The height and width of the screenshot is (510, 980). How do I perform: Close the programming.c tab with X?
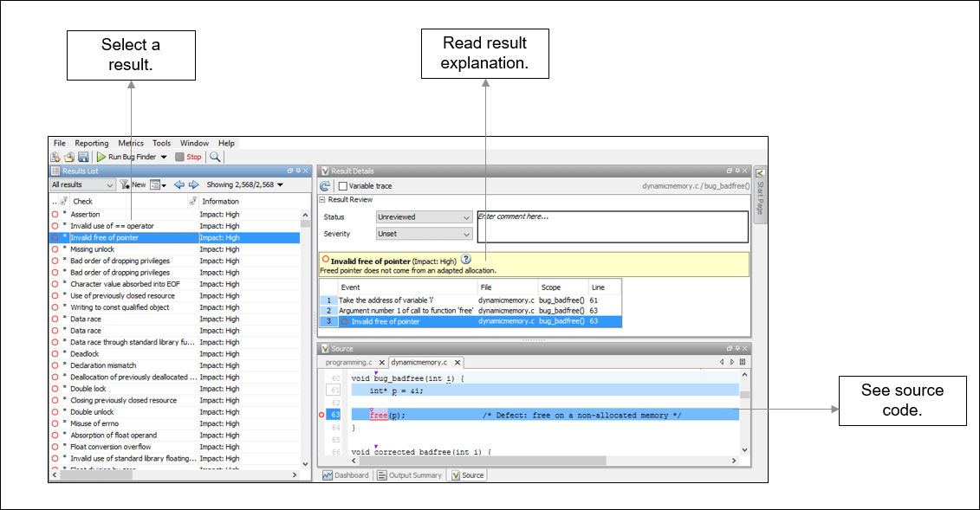[382, 363]
